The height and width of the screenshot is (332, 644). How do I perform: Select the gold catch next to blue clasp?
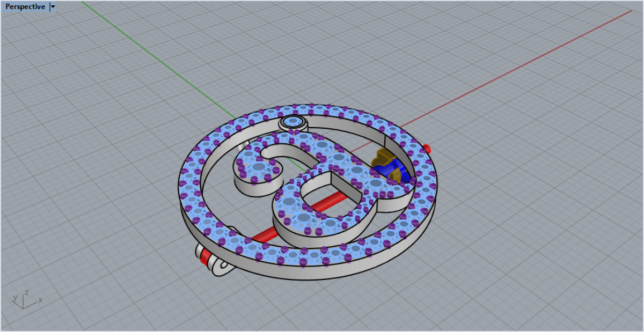[x=380, y=157]
